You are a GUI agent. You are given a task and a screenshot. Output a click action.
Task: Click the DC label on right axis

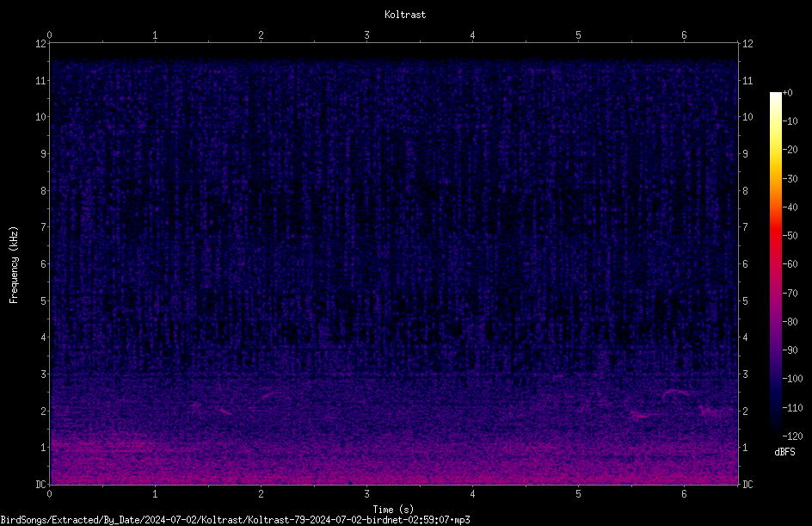747,485
